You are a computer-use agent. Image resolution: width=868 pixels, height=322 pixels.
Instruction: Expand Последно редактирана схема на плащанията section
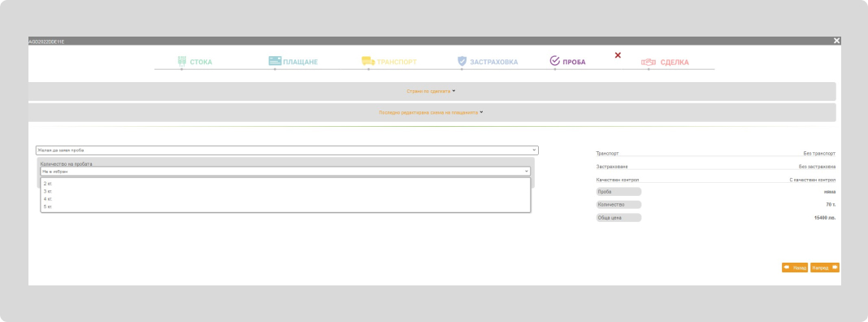coord(432,112)
